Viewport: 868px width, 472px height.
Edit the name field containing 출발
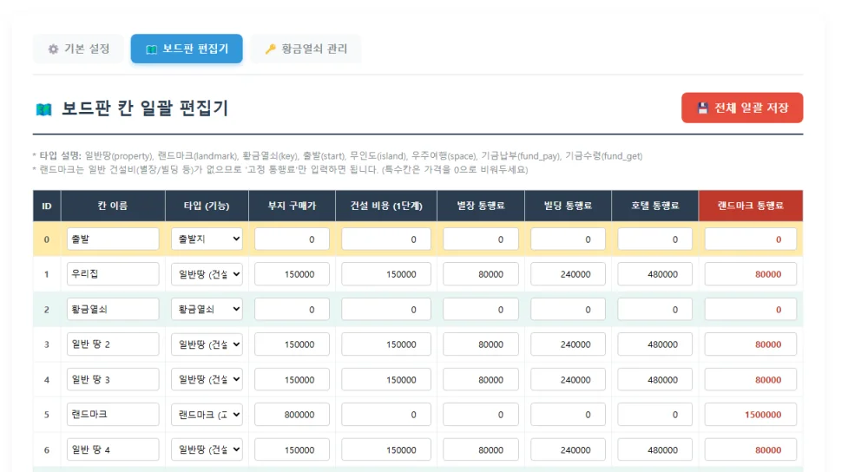click(x=113, y=239)
